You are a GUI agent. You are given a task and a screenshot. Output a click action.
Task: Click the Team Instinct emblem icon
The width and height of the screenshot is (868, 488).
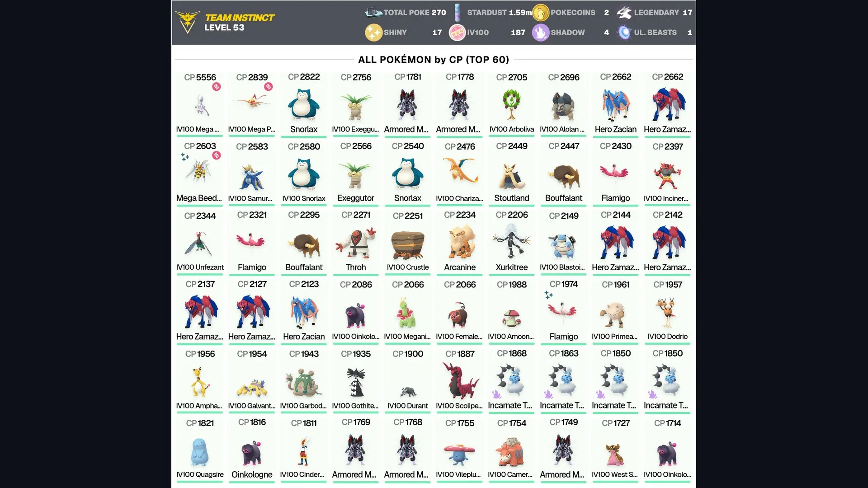(x=187, y=22)
